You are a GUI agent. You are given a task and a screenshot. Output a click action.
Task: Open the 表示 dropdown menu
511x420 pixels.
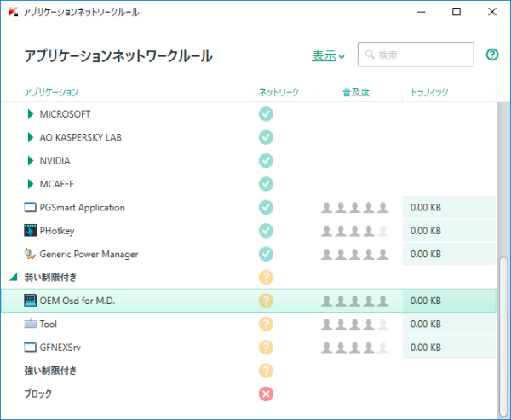point(328,55)
